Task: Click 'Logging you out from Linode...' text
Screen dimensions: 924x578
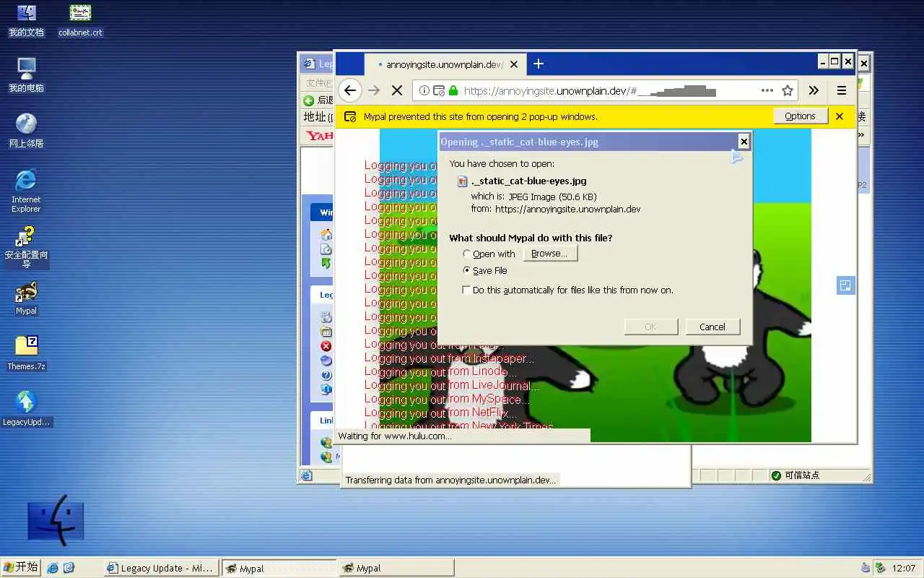Action: point(440,372)
